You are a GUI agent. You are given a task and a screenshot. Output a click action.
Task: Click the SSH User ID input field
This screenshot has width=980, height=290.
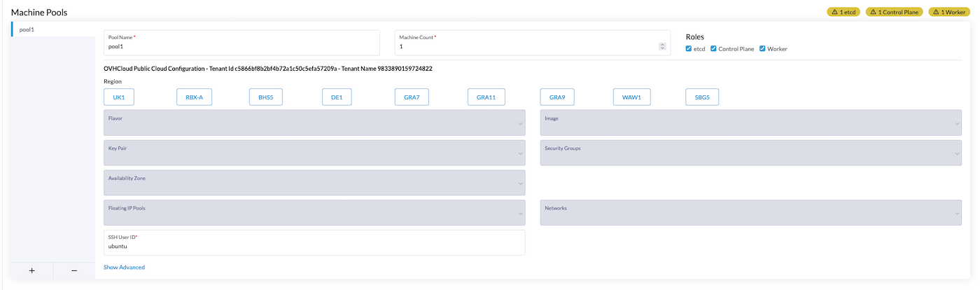pyautogui.click(x=314, y=246)
